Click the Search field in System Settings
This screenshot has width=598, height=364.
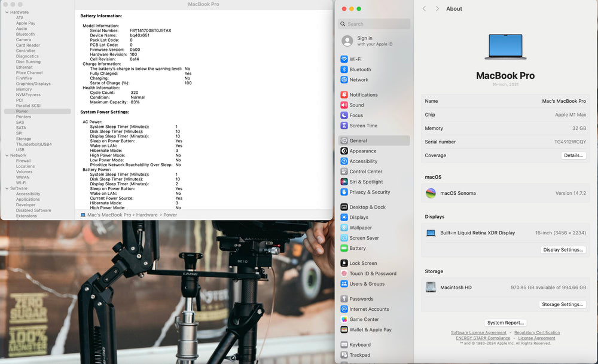click(x=374, y=24)
